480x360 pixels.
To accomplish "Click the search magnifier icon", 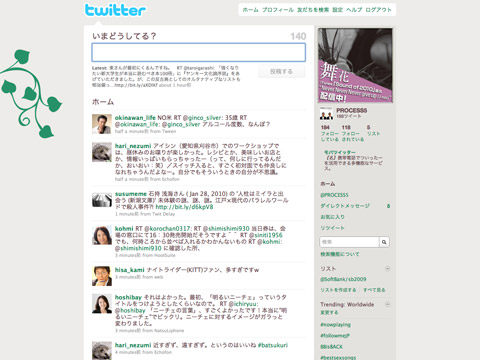I will pos(384,242).
